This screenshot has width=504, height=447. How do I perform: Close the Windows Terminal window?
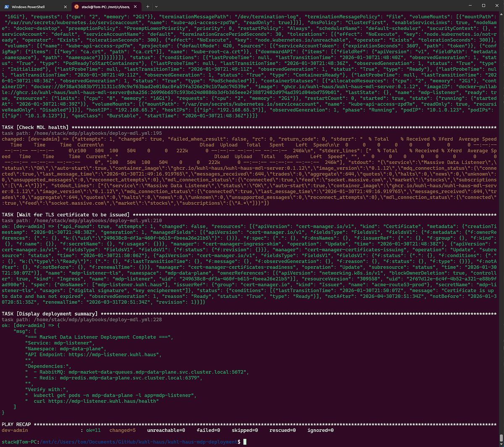(x=496, y=6)
